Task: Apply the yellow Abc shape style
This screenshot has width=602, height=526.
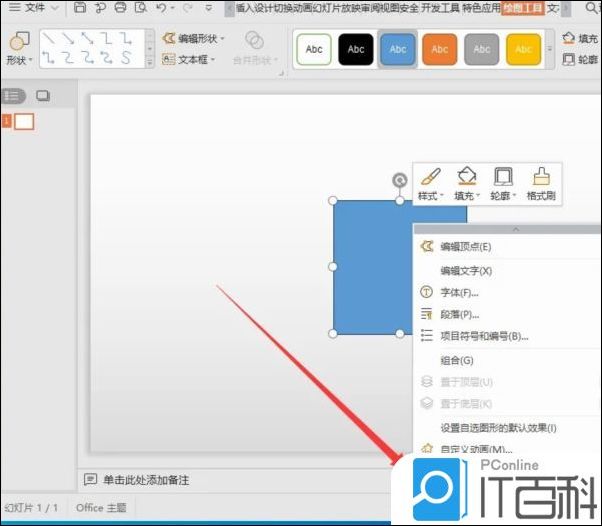Action: (x=523, y=49)
